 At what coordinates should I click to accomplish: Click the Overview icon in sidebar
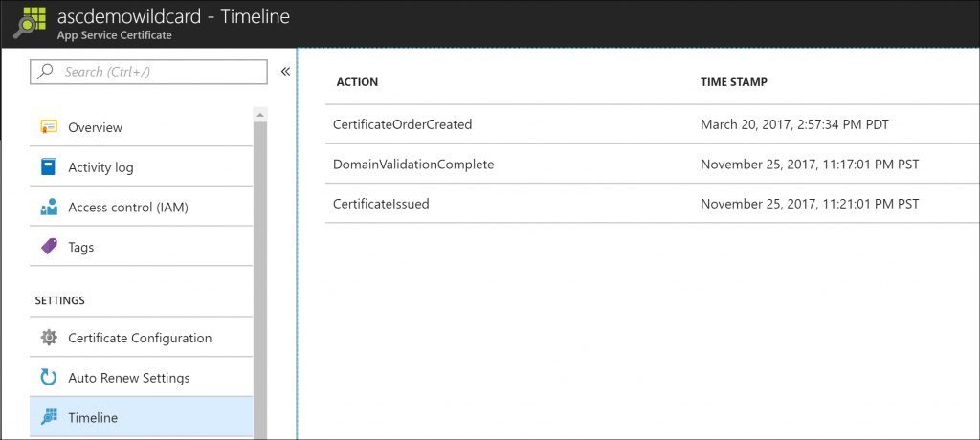coord(49,127)
